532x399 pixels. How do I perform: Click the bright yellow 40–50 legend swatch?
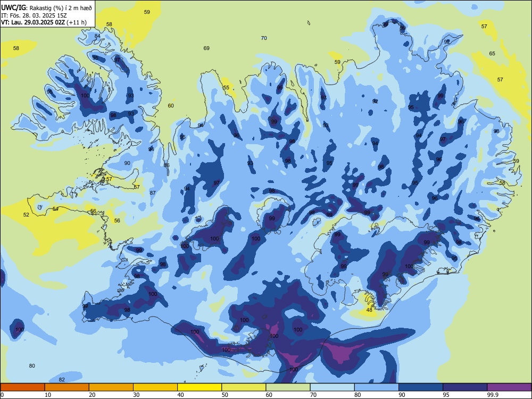tap(199, 387)
